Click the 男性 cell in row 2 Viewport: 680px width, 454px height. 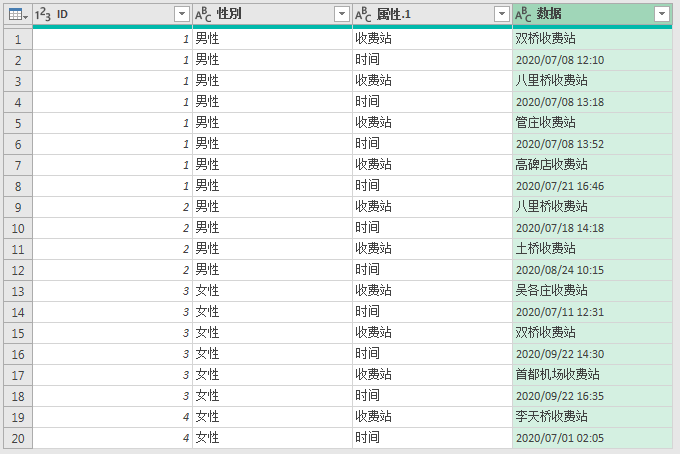pos(272,60)
